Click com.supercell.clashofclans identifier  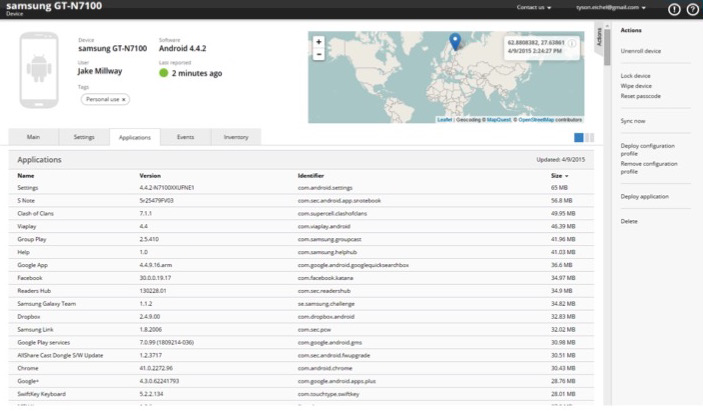[332, 214]
